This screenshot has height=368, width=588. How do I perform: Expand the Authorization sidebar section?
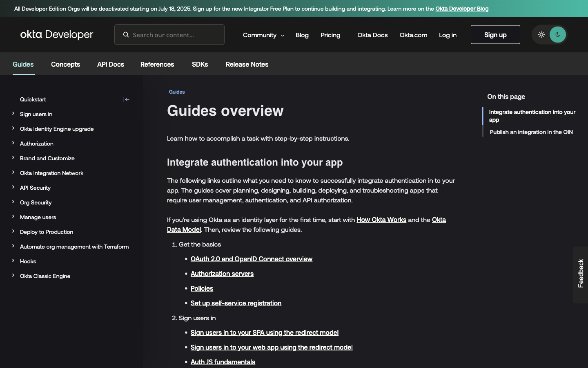[x=13, y=143]
